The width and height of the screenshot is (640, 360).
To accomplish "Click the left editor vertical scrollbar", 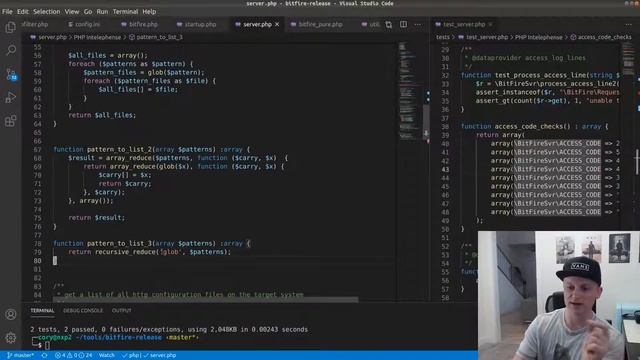I will click(x=426, y=121).
